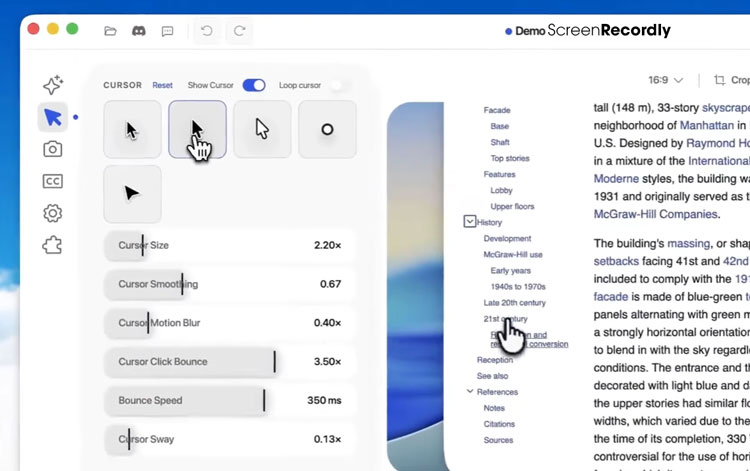Choose the solid black triangle cursor style

(x=132, y=194)
